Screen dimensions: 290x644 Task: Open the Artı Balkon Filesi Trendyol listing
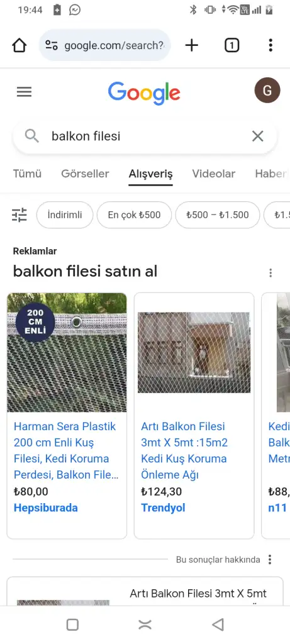[184, 450]
